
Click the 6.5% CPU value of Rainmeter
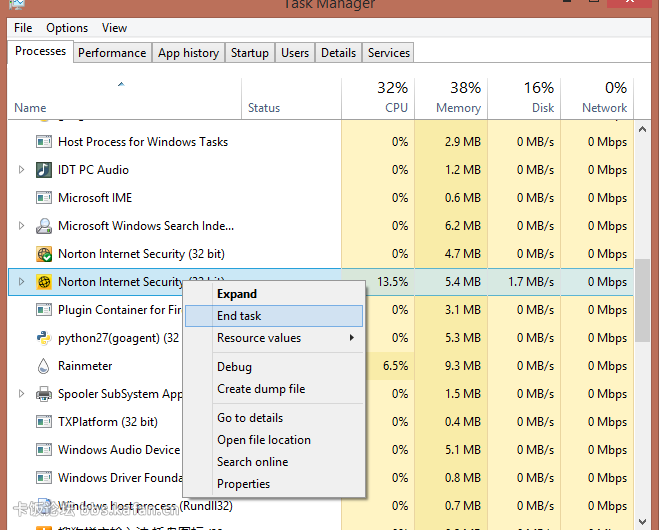point(395,366)
